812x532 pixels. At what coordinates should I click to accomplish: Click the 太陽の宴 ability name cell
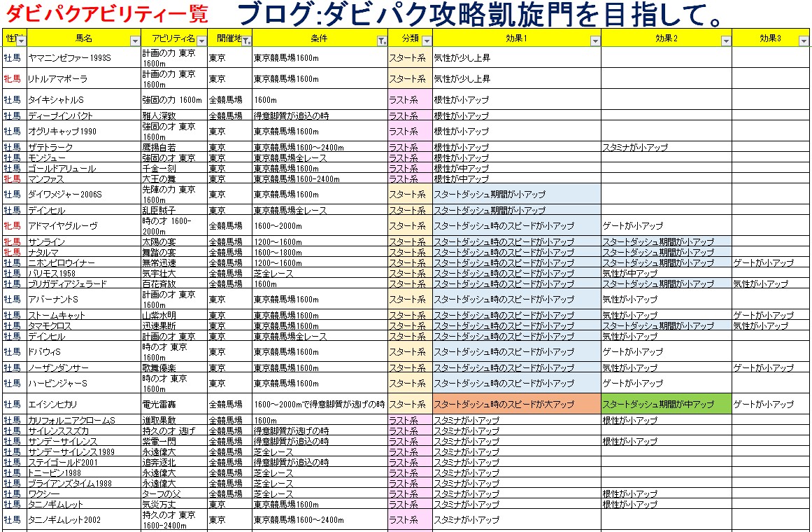(174, 241)
